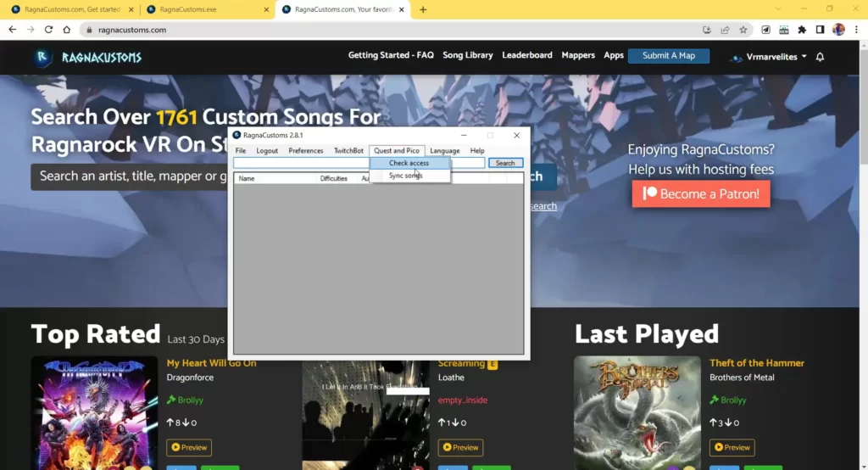Minimize the RagnaCustoms 2.8.1 window
The height and width of the screenshot is (470, 868).
click(464, 135)
